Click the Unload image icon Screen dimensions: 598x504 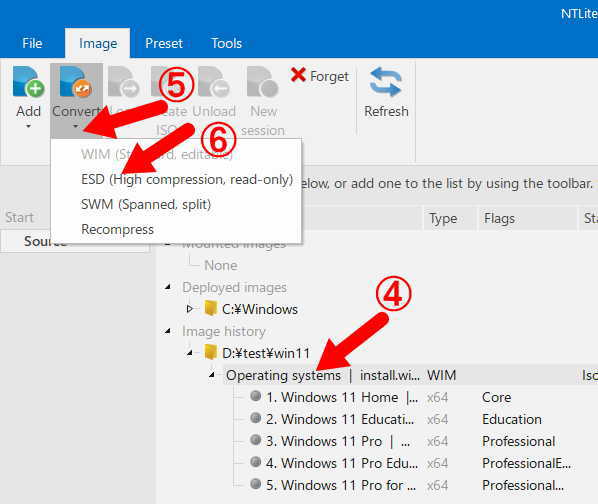(214, 82)
